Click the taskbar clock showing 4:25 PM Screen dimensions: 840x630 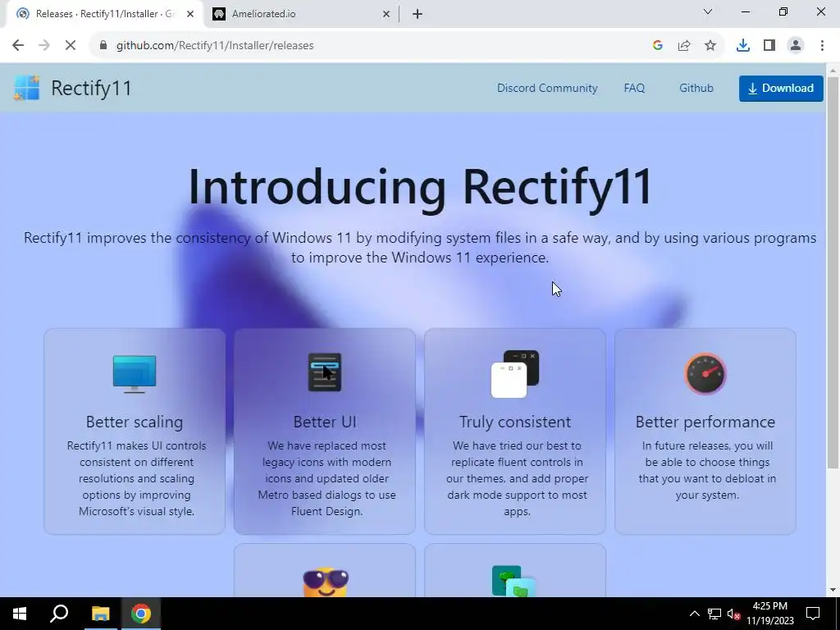click(769, 614)
